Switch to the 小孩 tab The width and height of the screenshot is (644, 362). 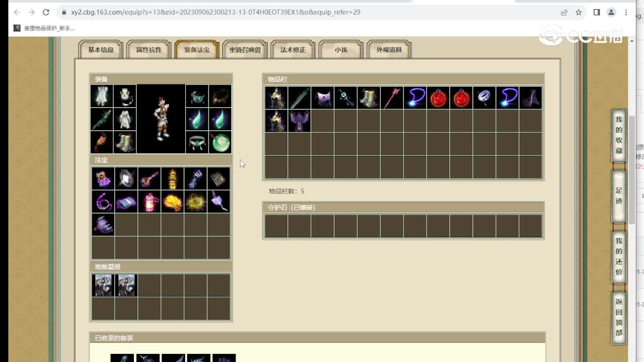point(341,50)
